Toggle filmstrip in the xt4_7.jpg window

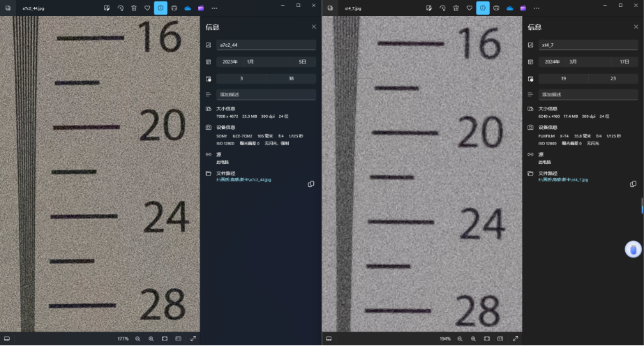click(x=329, y=338)
